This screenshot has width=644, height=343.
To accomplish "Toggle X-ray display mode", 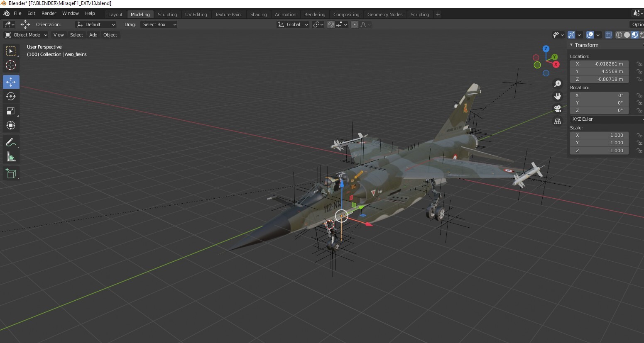I will point(608,35).
